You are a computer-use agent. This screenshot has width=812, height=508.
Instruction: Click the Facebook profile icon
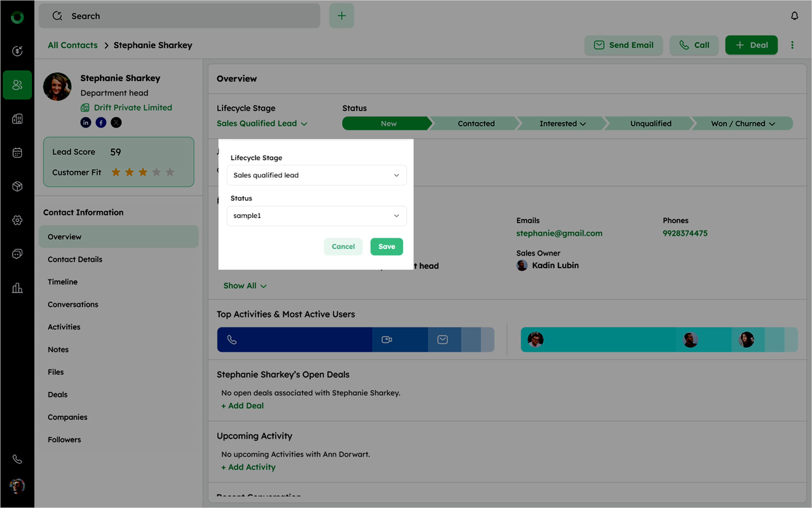pyautogui.click(x=101, y=123)
